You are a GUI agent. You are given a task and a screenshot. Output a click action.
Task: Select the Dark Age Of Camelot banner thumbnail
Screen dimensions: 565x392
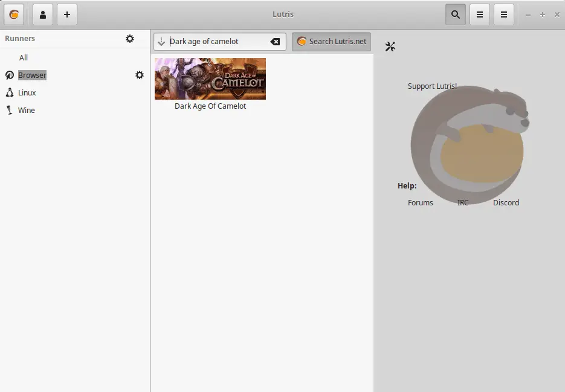coord(210,79)
